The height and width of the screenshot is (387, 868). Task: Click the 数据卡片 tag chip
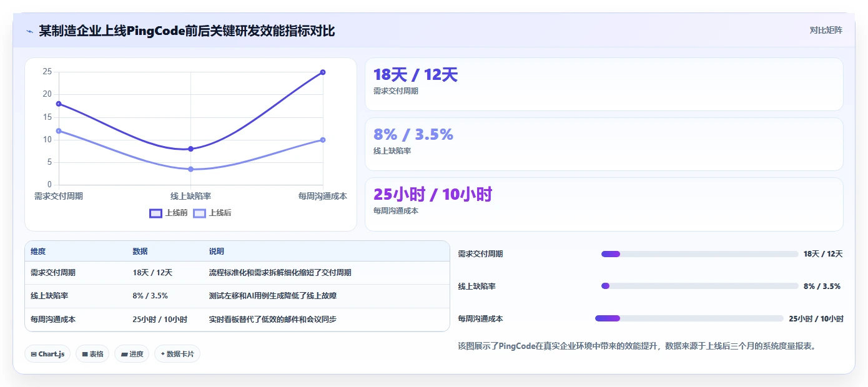[x=177, y=354]
